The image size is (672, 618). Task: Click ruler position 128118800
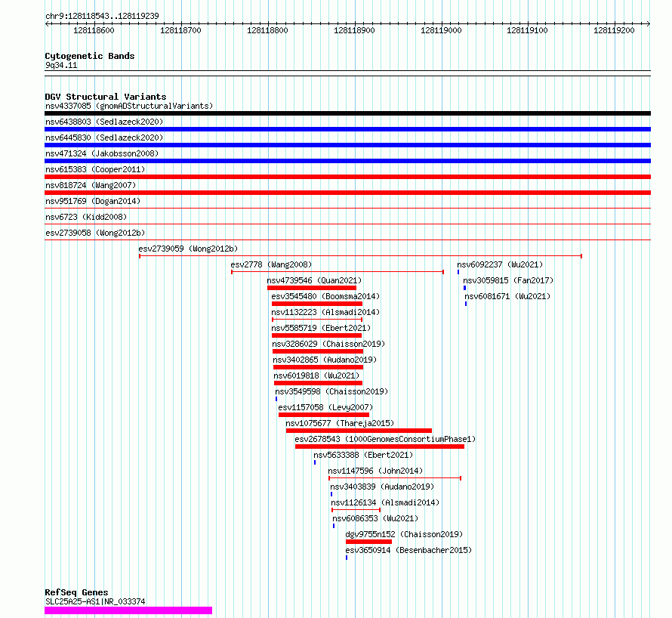267,30
